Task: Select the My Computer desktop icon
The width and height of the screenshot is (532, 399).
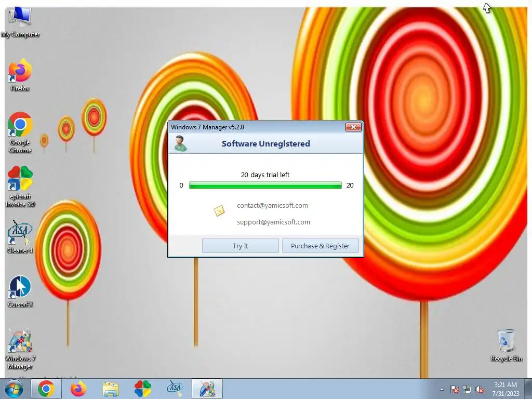Action: tap(20, 22)
